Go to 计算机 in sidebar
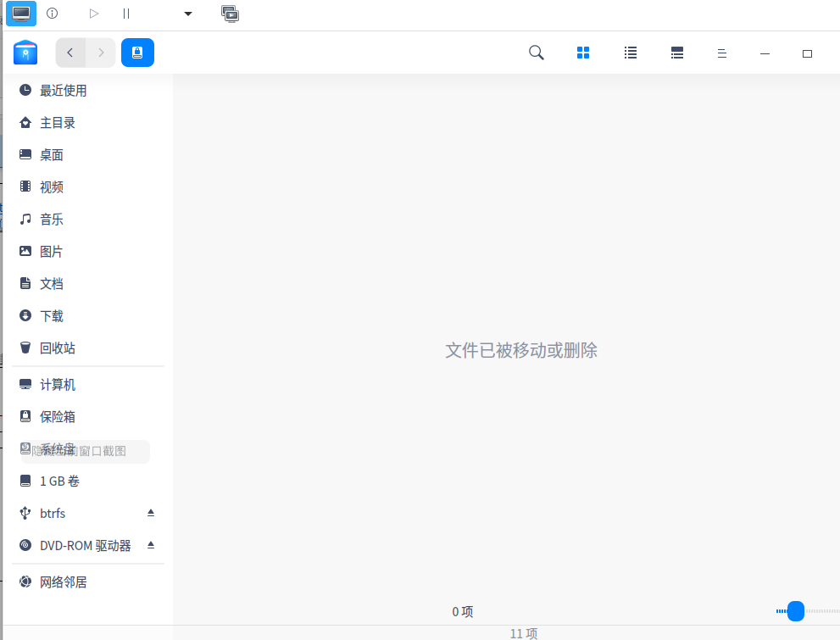Screen dimensions: 840x640 [57, 385]
